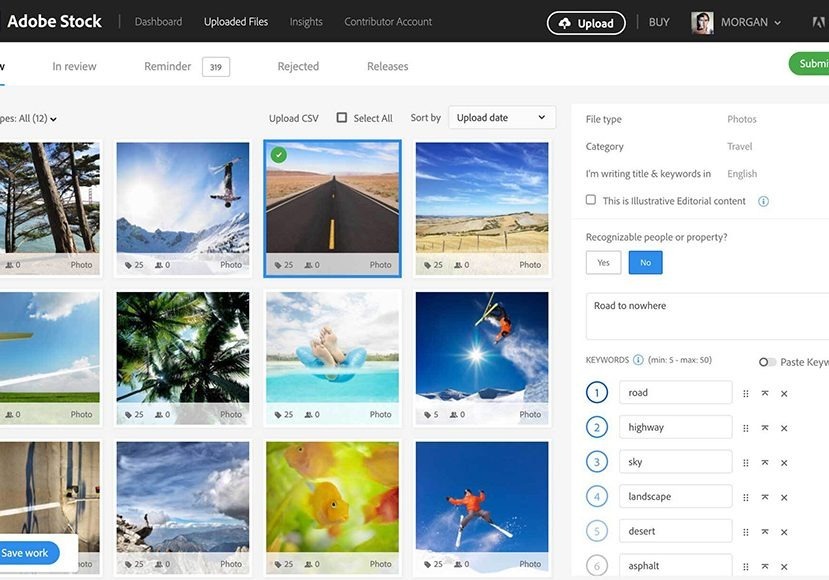
Task: Go to Insights in the top navigation
Action: (x=306, y=22)
